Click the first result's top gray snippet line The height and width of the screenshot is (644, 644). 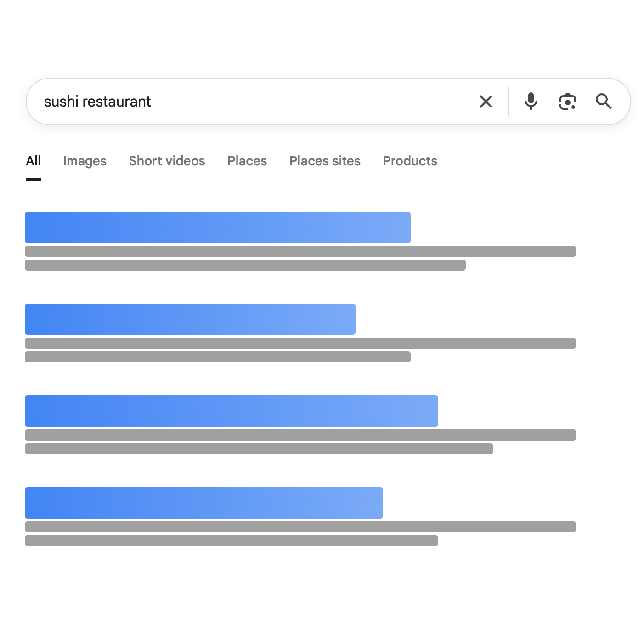coord(300,251)
